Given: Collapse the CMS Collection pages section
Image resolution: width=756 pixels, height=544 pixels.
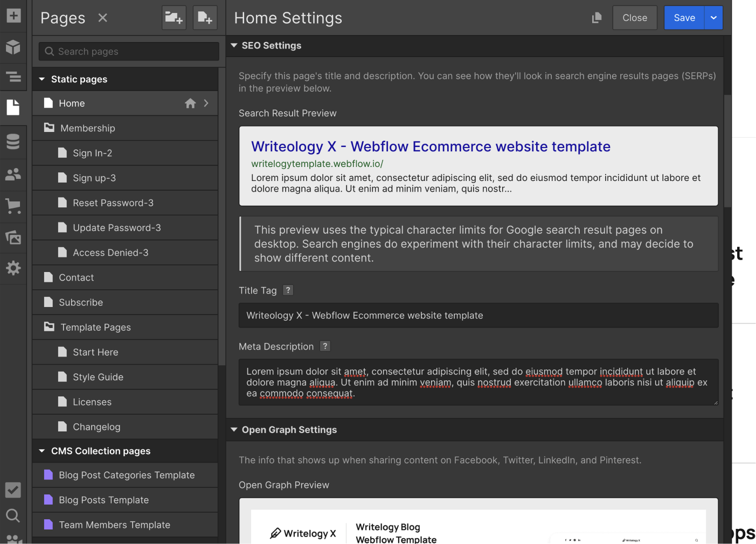Looking at the screenshot, I should pos(42,451).
